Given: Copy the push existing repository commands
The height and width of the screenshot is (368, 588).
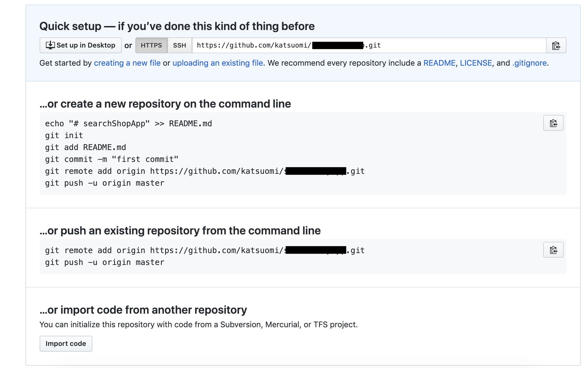Looking at the screenshot, I should coord(553,250).
